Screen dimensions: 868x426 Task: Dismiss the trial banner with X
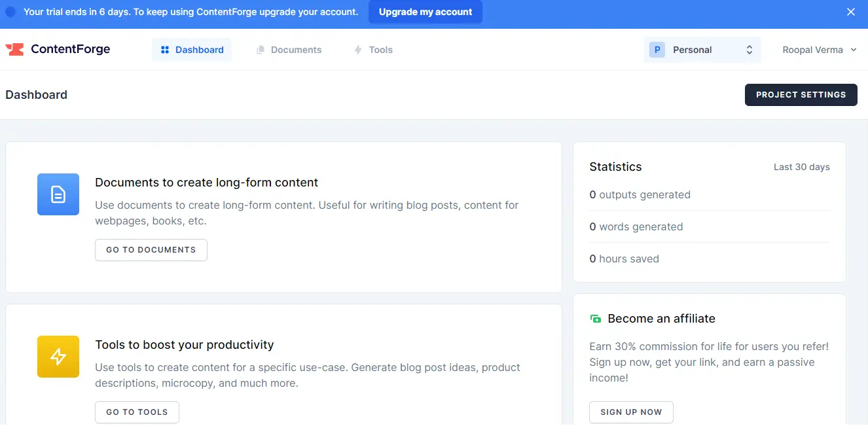click(x=851, y=12)
